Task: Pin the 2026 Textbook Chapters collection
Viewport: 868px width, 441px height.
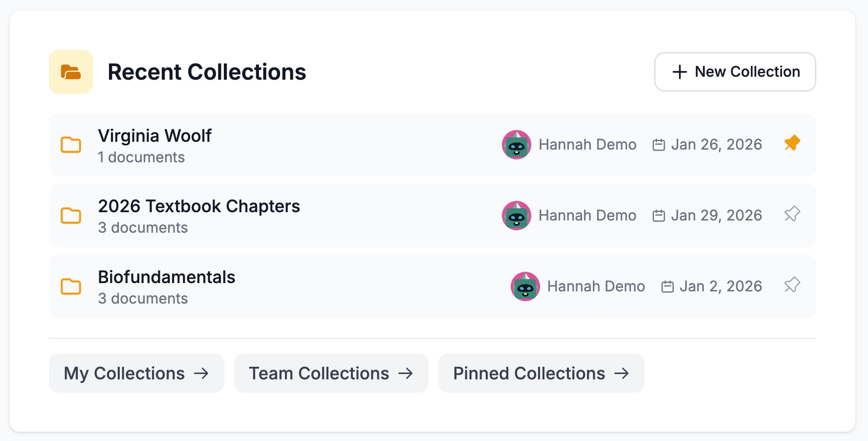Action: [x=792, y=214]
